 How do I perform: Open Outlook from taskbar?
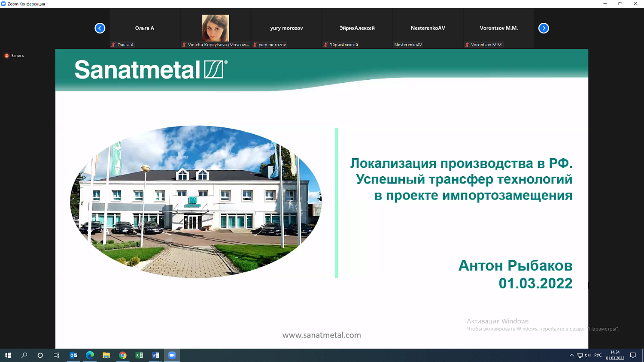73,355
